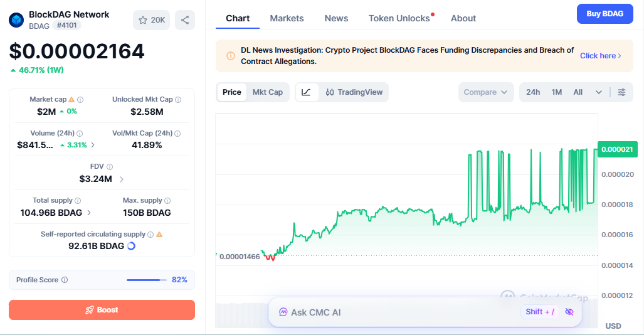Open the share icon button
644x335 pixels.
click(185, 20)
